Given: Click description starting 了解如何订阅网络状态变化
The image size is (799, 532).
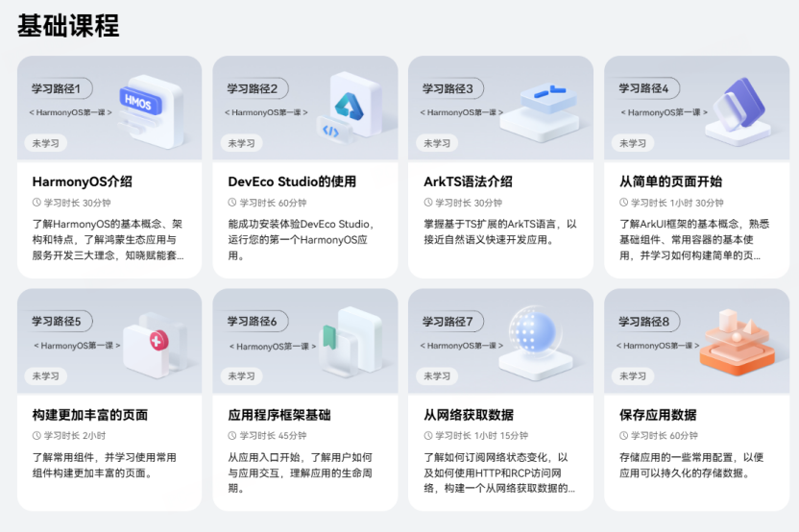Looking at the screenshot, I should coord(499,472).
